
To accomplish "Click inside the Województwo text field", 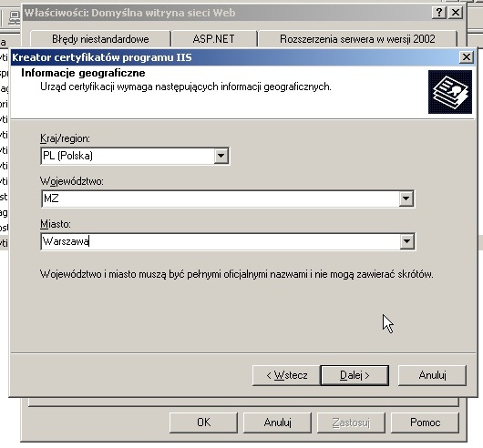I will 220,199.
